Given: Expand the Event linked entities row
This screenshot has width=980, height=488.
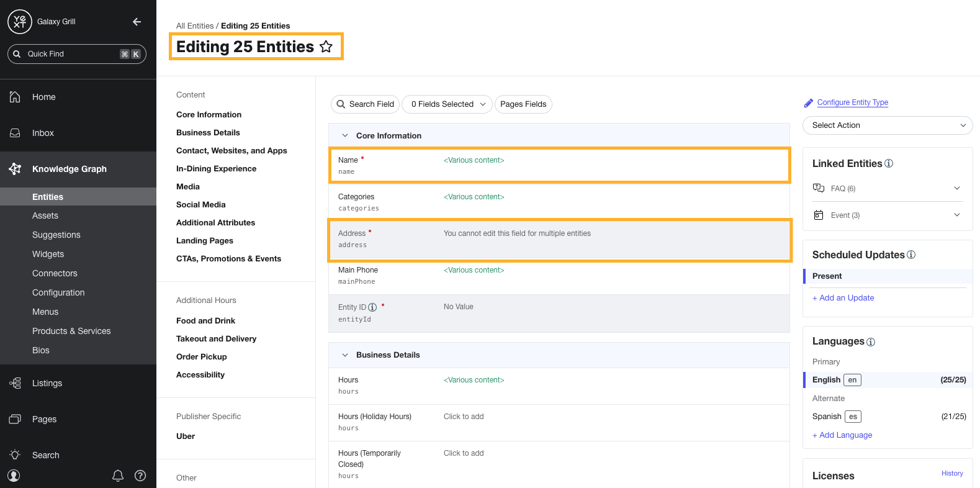Looking at the screenshot, I should coord(956,215).
